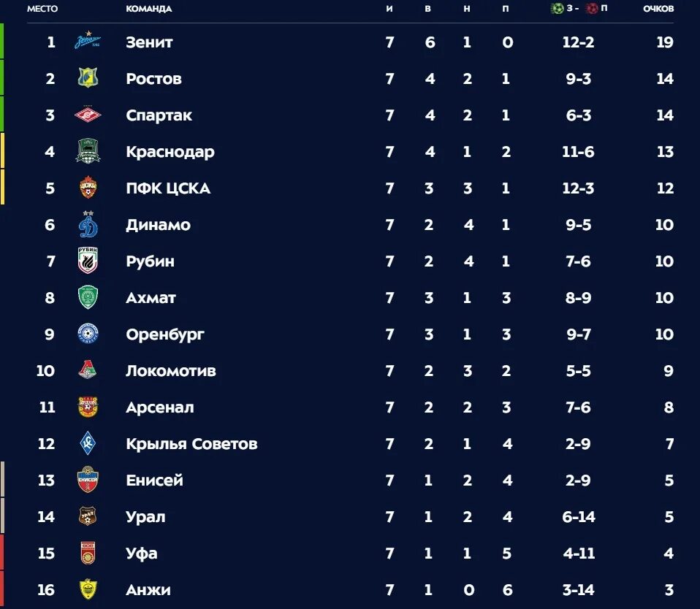Screen dimensions: 700x609
Task: Click the Rubin club crest
Action: pyautogui.click(x=88, y=261)
